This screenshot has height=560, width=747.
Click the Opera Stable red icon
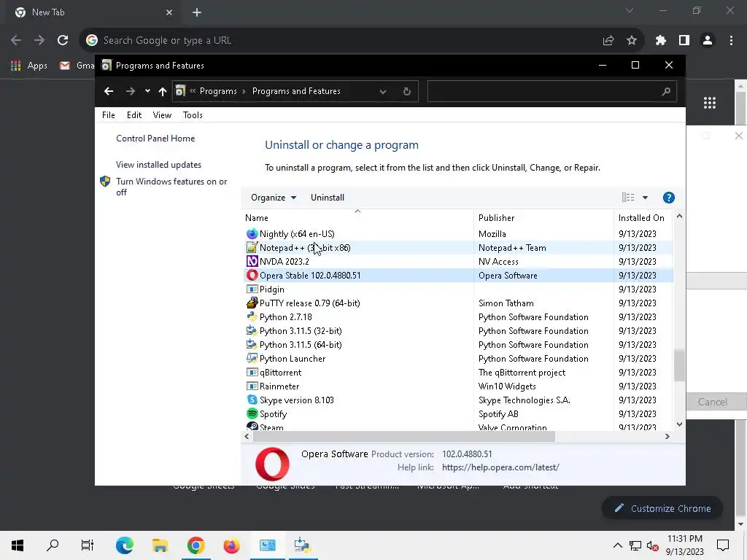[252, 275]
